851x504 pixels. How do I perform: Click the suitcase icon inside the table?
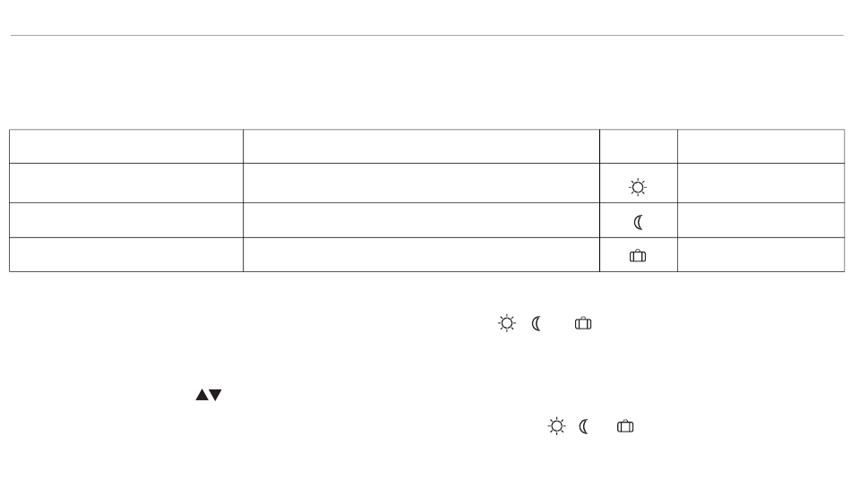tap(638, 255)
